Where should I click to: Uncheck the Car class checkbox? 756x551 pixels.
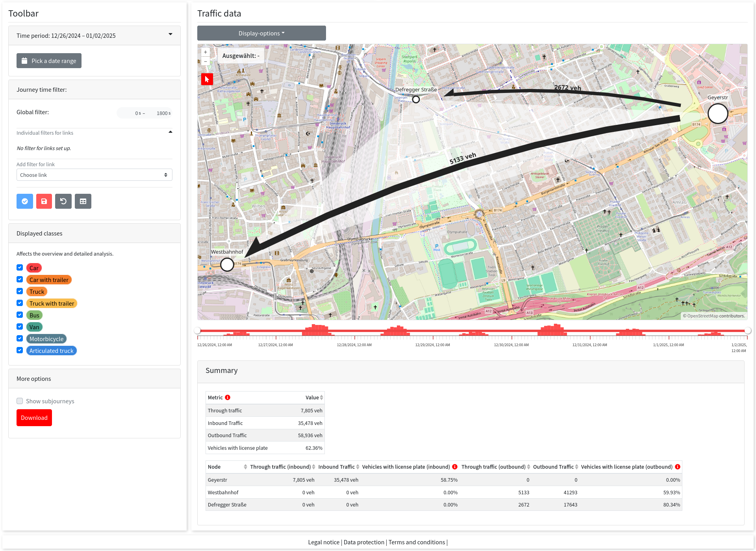20,267
